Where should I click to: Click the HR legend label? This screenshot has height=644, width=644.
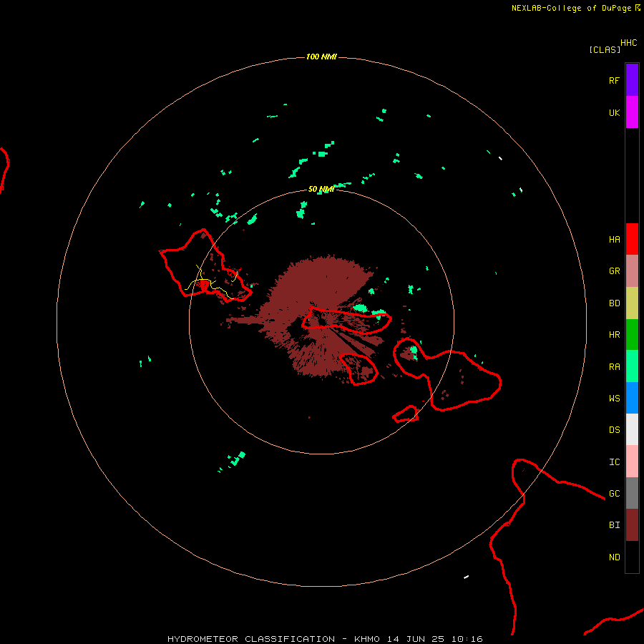coord(614,335)
